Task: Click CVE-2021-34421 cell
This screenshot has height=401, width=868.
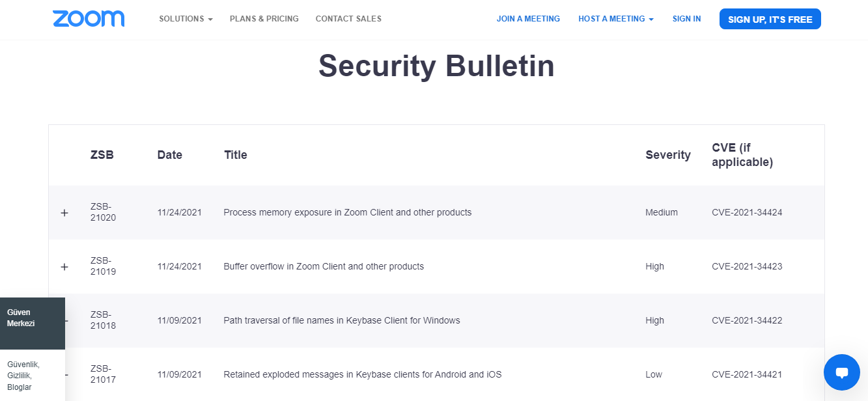Action: tap(747, 374)
